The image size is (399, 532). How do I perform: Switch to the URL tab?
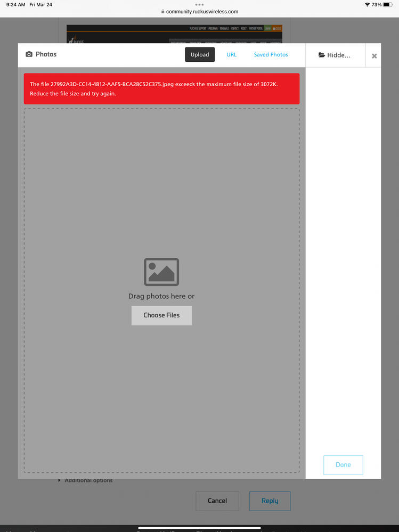tap(231, 55)
